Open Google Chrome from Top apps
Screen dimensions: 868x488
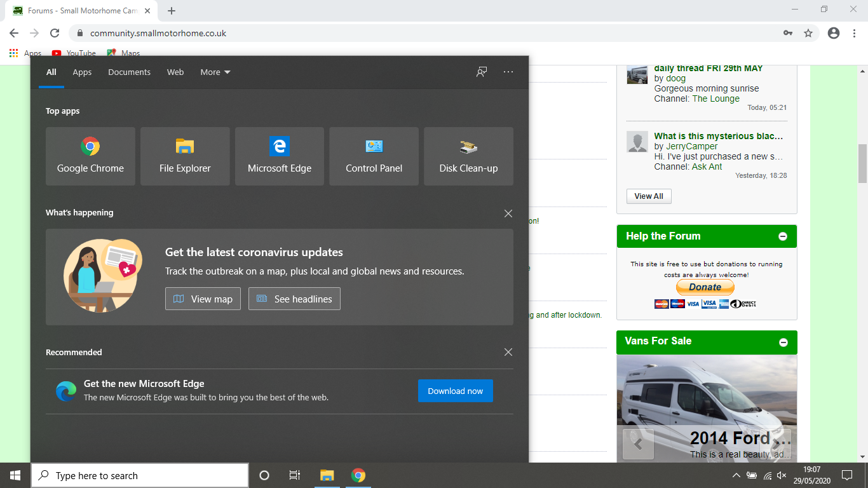click(x=90, y=156)
